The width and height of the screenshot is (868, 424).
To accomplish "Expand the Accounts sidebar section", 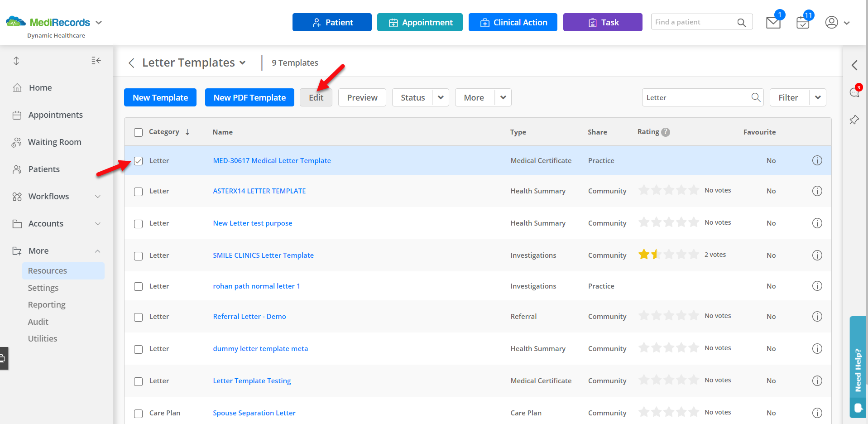I will pos(98,224).
